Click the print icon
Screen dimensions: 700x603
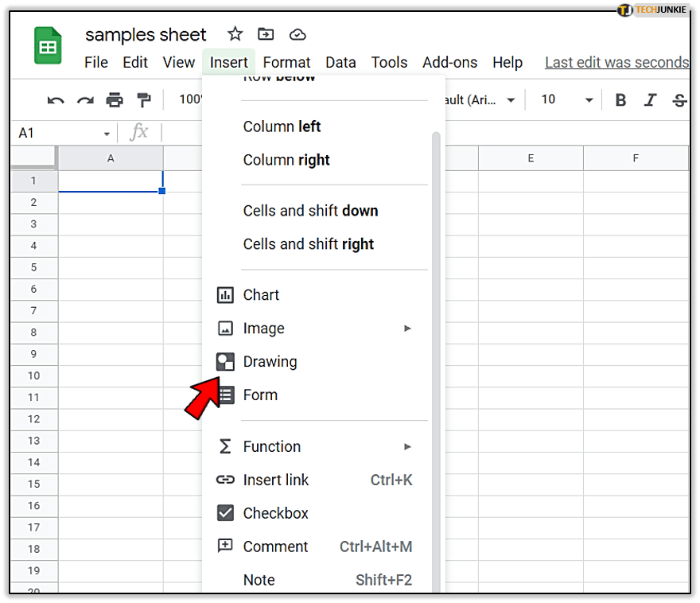(x=115, y=99)
